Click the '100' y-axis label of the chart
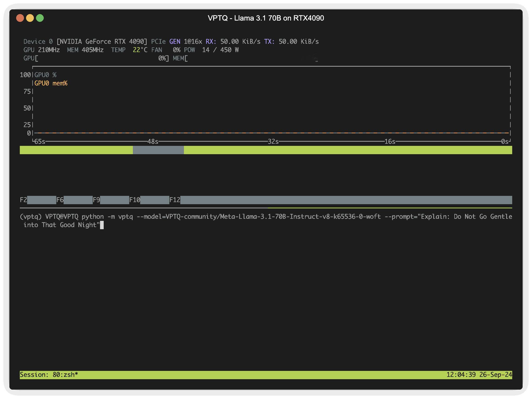The height and width of the screenshot is (399, 532). pos(25,75)
